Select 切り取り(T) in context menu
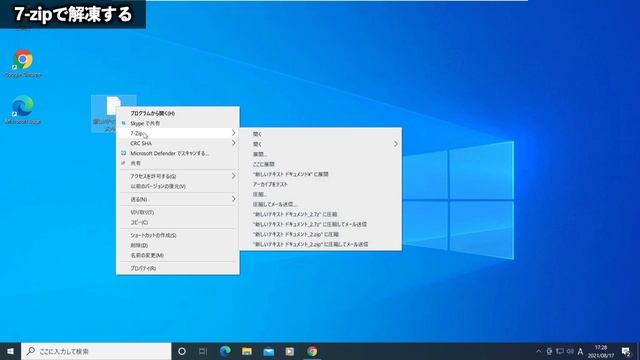The image size is (640, 360). [x=178, y=212]
